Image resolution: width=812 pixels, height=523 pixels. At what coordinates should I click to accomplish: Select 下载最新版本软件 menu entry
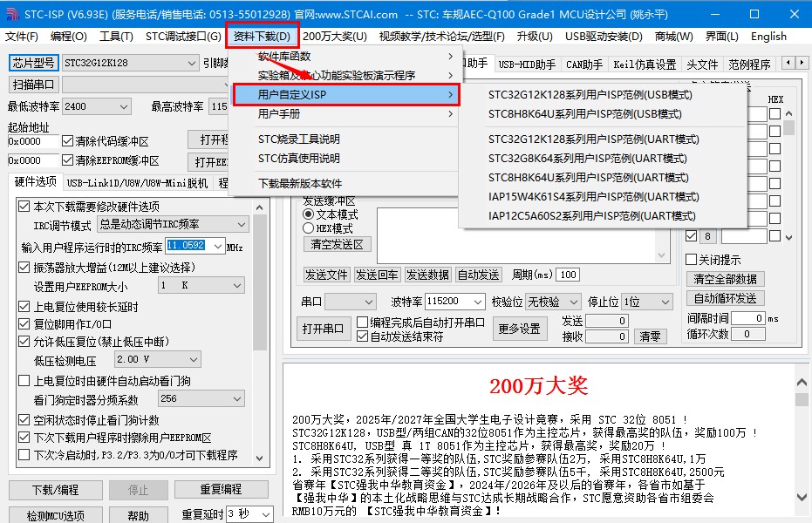click(300, 183)
